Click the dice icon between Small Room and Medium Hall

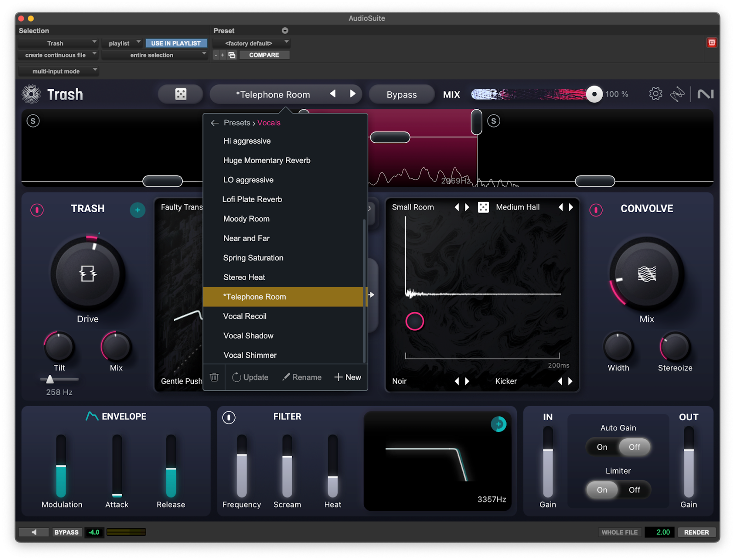(483, 207)
